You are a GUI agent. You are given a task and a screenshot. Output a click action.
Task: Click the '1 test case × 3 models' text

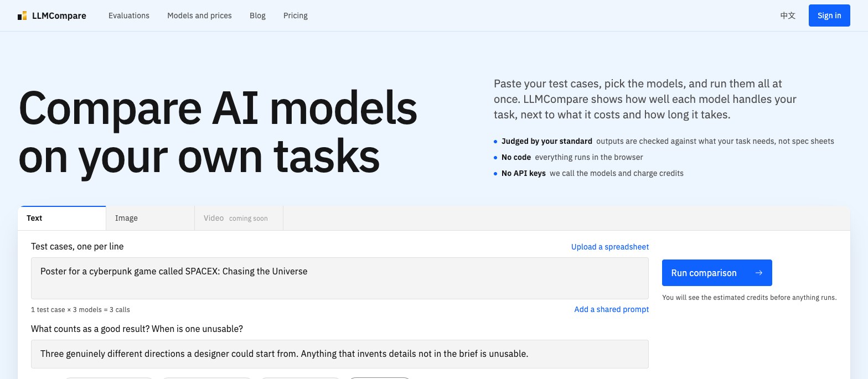coord(80,310)
